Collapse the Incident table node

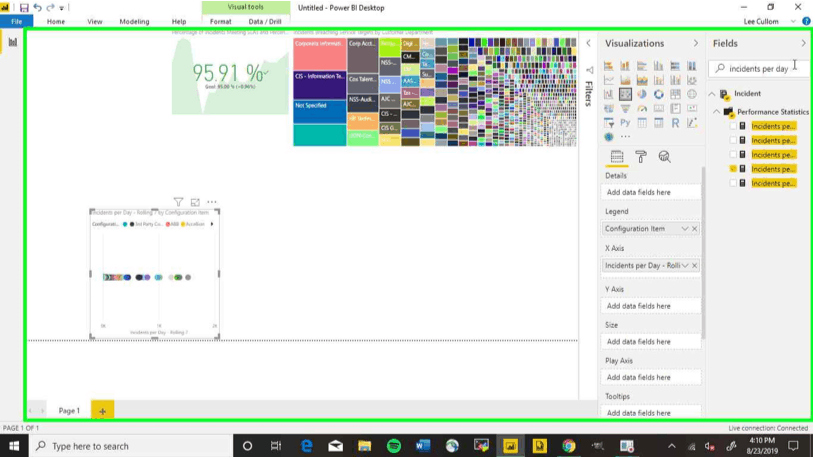tap(712, 94)
